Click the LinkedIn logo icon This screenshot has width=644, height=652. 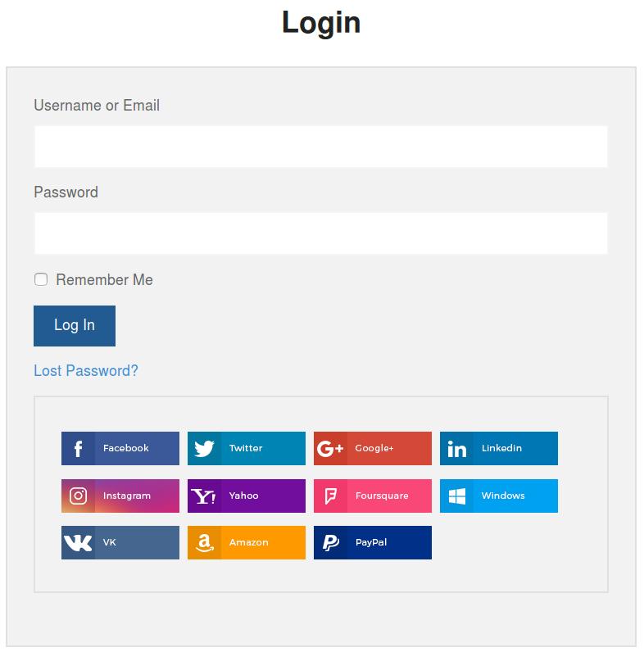(x=456, y=449)
